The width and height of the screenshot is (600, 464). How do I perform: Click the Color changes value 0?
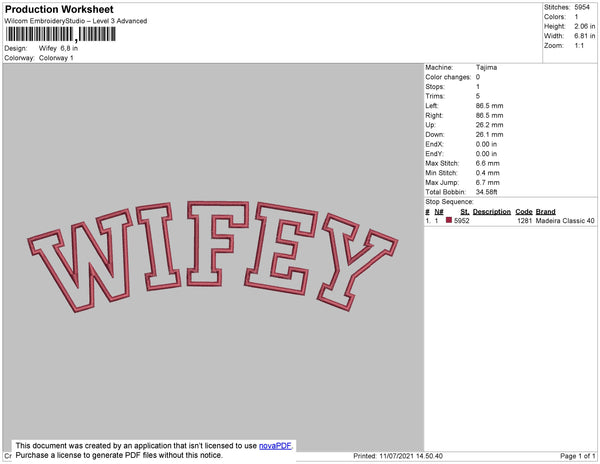click(x=478, y=77)
